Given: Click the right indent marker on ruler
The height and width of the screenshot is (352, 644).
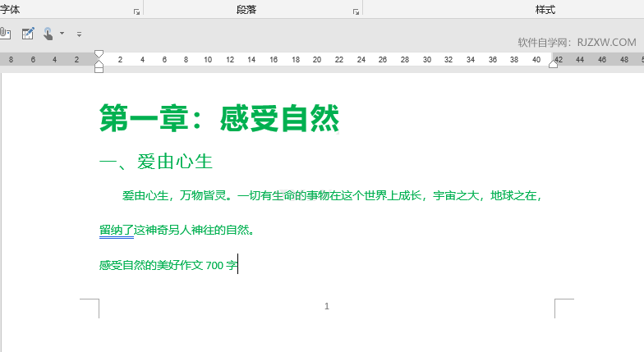Looking at the screenshot, I should tap(554, 64).
